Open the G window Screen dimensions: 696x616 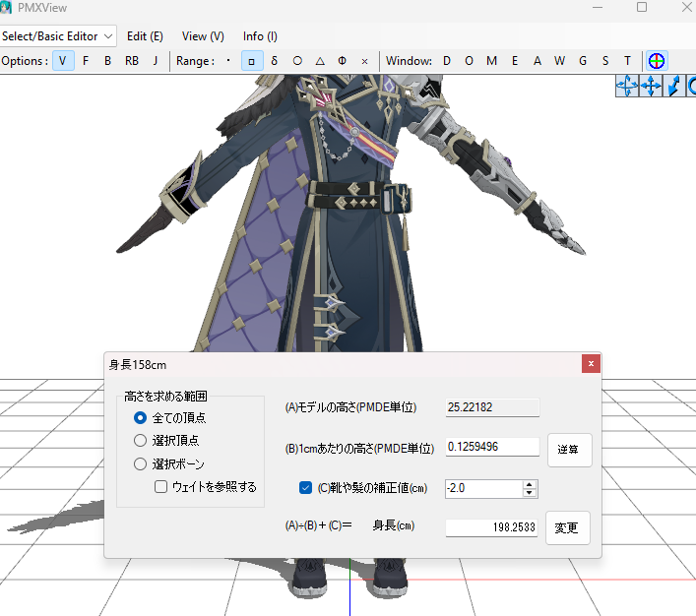pos(583,61)
